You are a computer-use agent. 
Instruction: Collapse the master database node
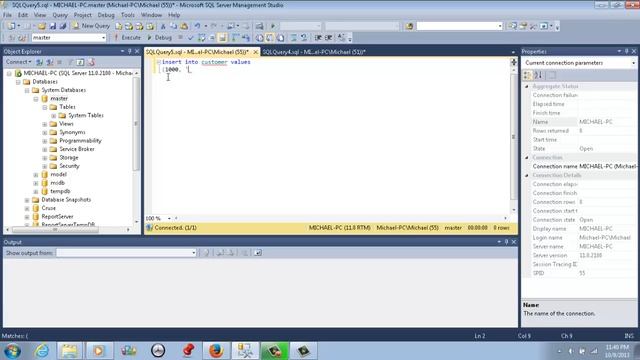(36, 99)
